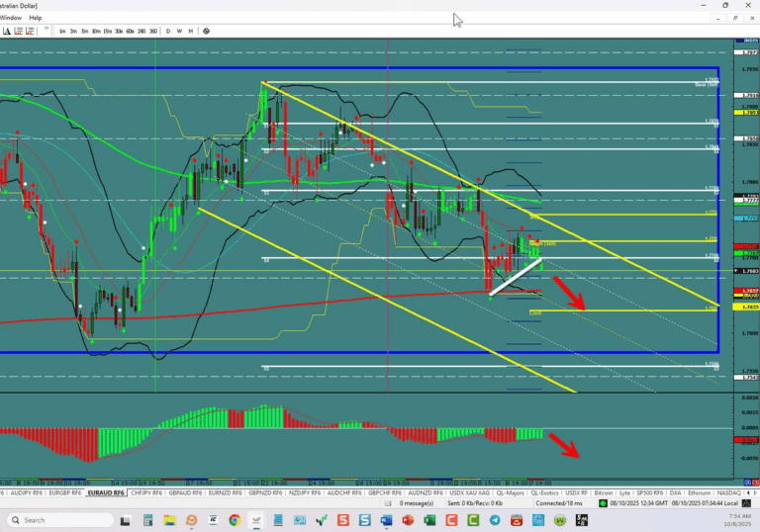
Task: Click the second chart-lines toolbar icon
Action: [19, 31]
